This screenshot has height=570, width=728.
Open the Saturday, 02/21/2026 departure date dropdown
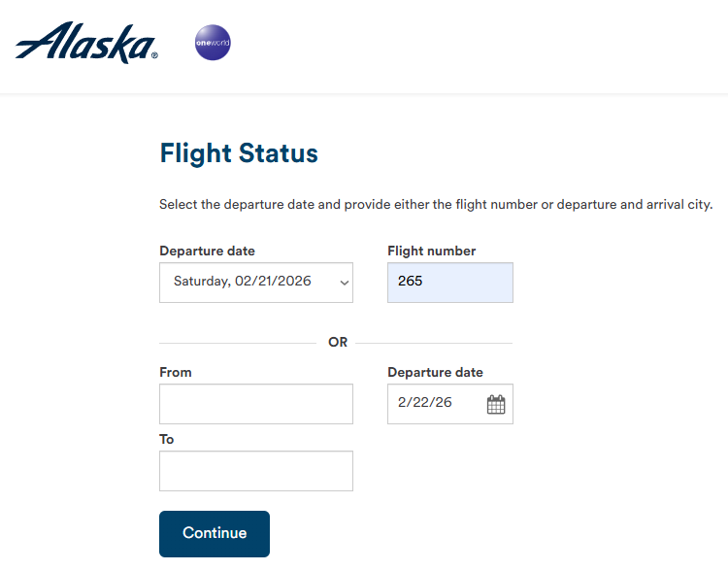coord(255,283)
